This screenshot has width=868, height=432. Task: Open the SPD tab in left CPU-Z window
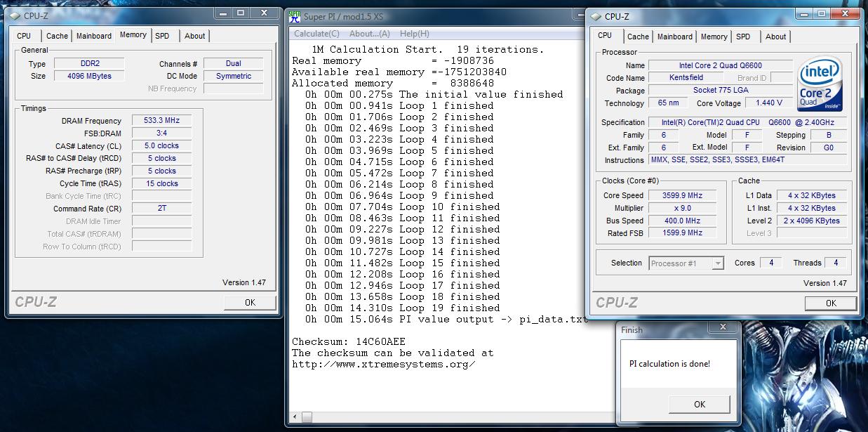[x=162, y=36]
